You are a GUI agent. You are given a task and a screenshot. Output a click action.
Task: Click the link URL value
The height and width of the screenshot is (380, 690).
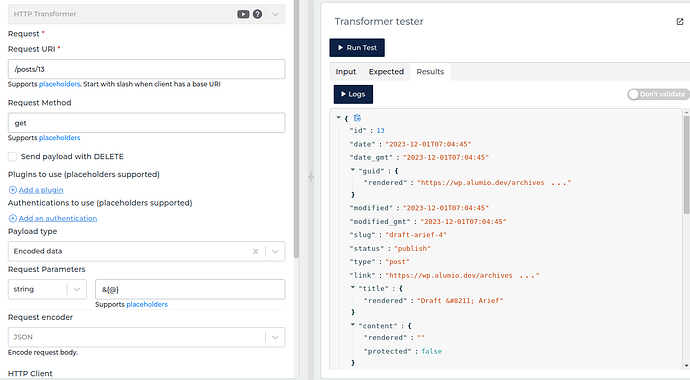pyautogui.click(x=462, y=275)
